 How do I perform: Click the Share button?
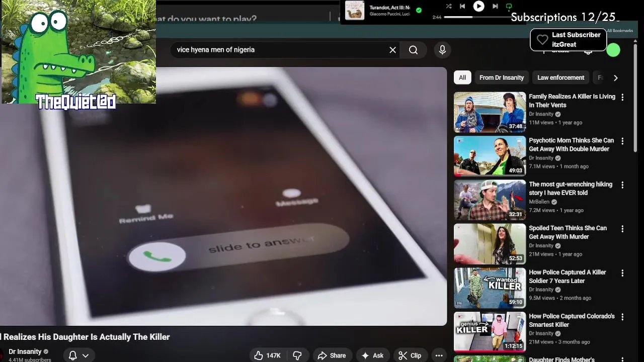pyautogui.click(x=332, y=355)
